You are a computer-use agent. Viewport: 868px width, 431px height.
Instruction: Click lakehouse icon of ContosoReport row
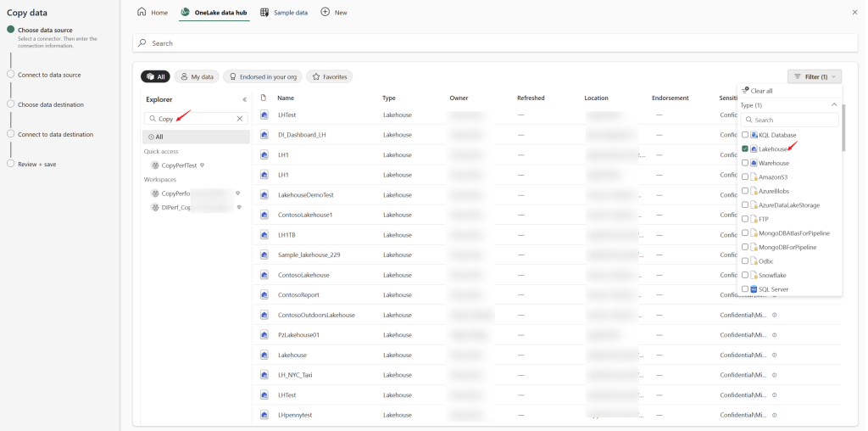coord(264,294)
